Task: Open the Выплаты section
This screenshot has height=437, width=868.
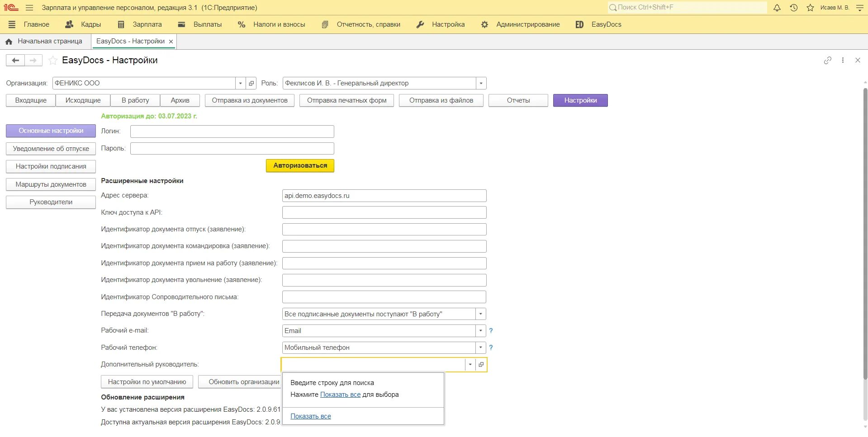Action: (x=199, y=24)
